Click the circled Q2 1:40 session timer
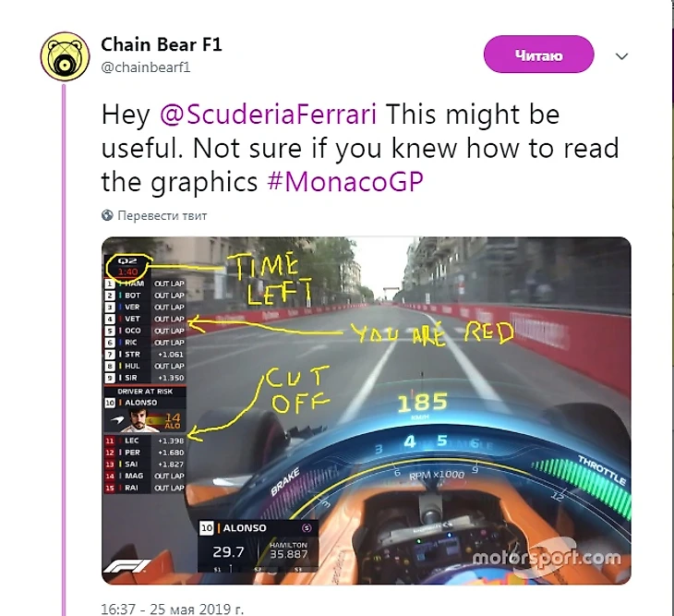This screenshot has width=674, height=616. pyautogui.click(x=128, y=267)
